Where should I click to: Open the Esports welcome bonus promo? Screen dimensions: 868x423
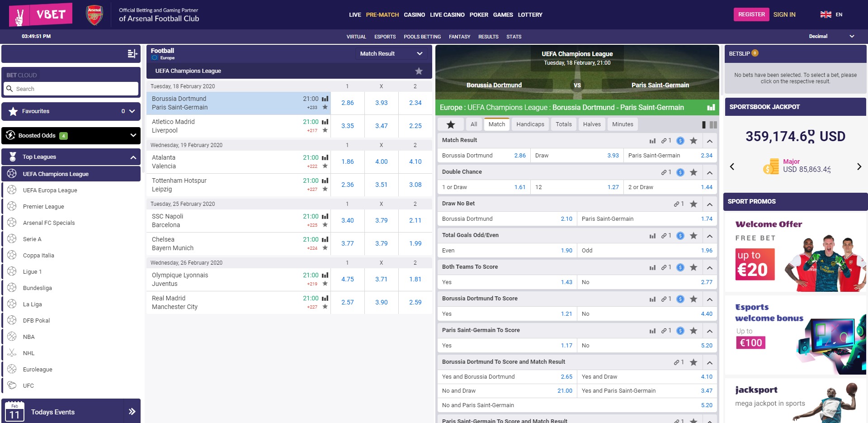796,335
